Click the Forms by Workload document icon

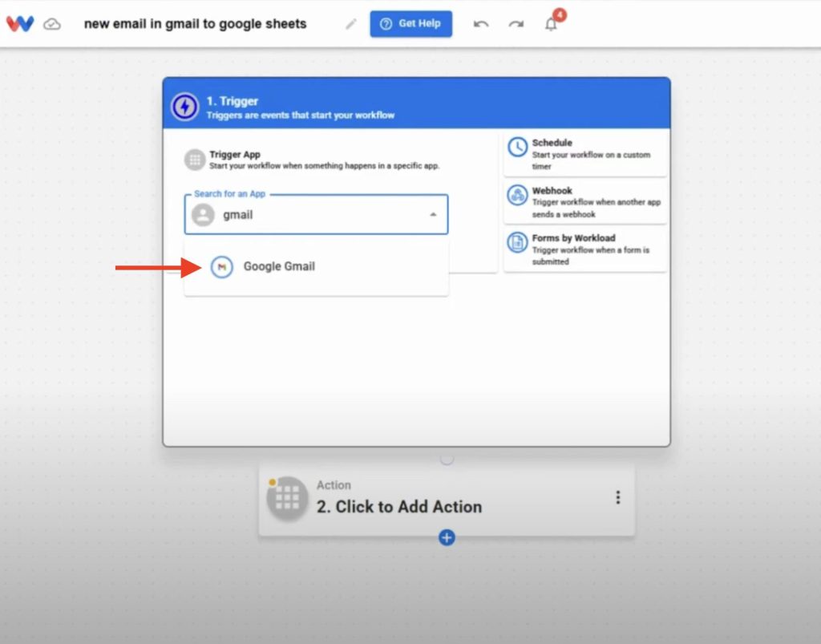(517, 242)
